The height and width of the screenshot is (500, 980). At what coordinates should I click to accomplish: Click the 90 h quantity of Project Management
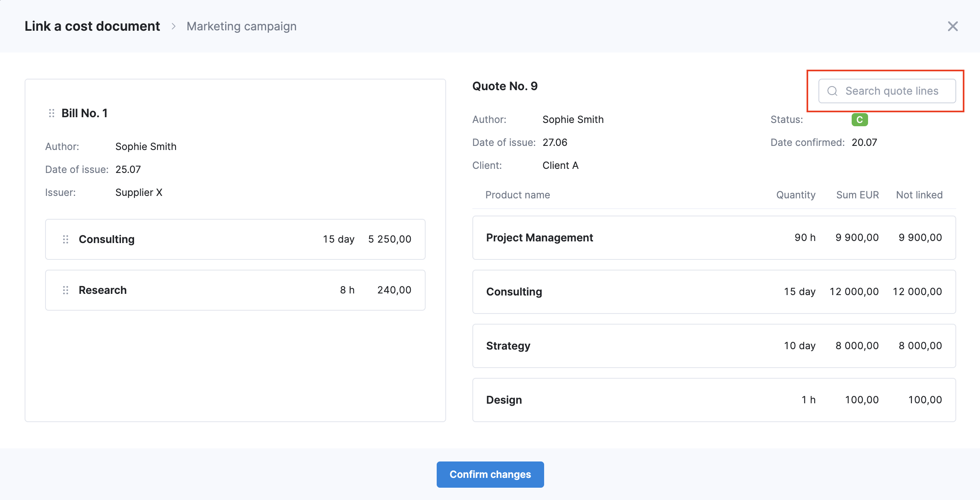(x=805, y=237)
